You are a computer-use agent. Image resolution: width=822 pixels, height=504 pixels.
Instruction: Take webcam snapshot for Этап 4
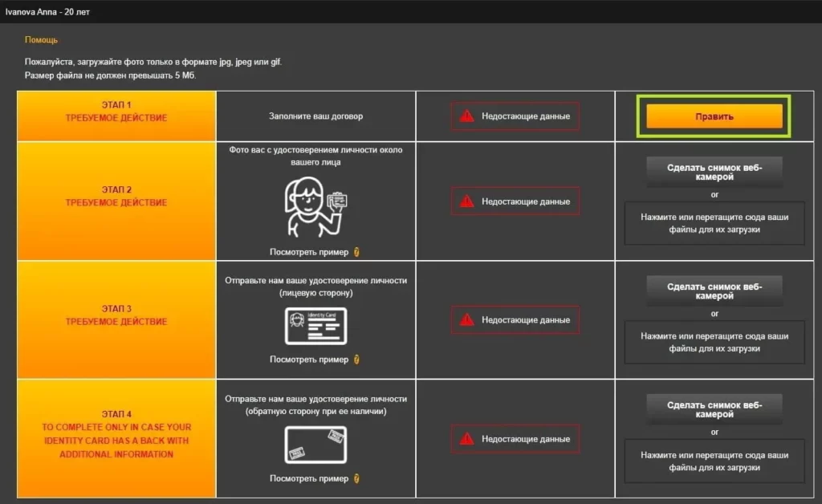(714, 409)
